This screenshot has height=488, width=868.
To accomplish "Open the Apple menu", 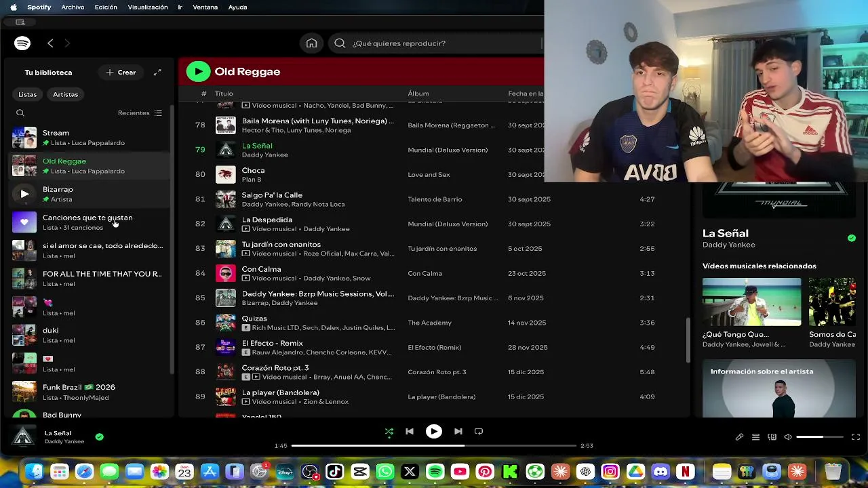I will click(x=13, y=7).
